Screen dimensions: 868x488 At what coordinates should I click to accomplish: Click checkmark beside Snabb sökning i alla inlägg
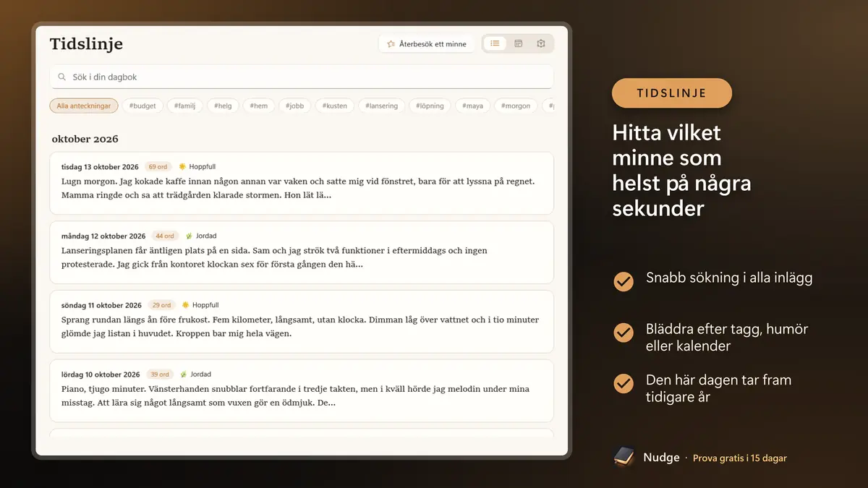(624, 281)
